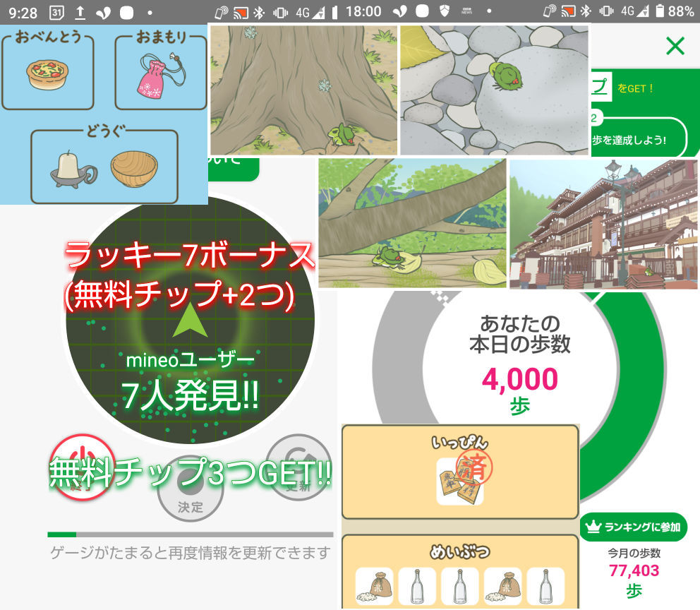This screenshot has width=700, height=610.
Task: Open the frog on leaf photo
Action: click(x=412, y=223)
